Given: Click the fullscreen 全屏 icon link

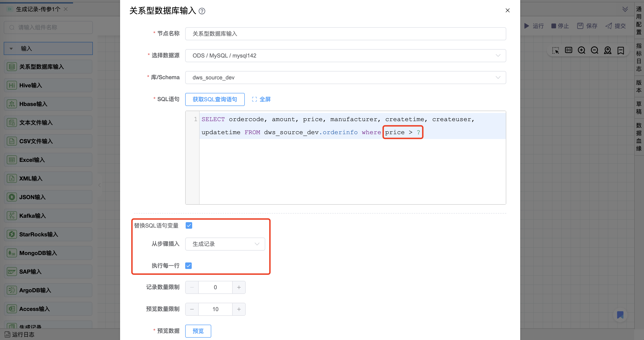Looking at the screenshot, I should (261, 99).
